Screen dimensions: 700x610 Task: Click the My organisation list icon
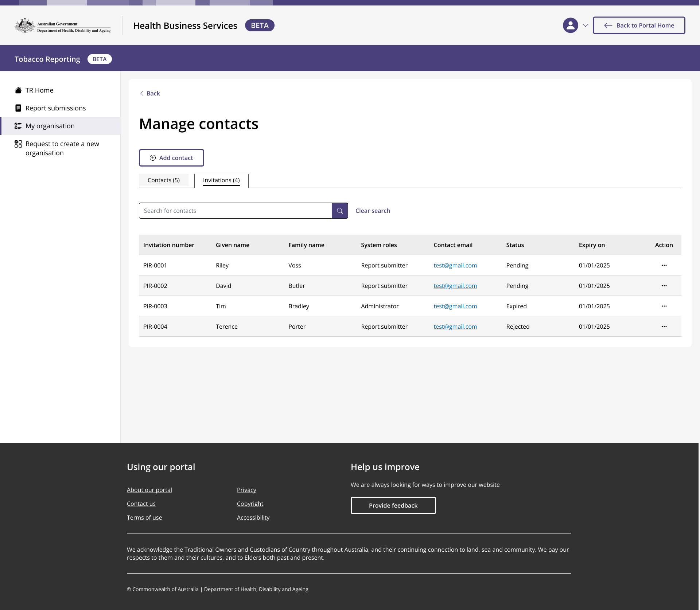click(18, 126)
